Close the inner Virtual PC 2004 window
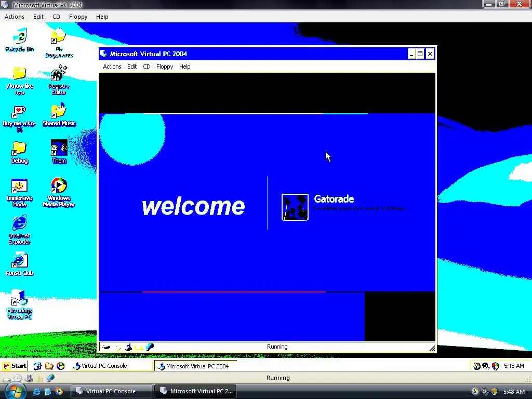Screen dimensions: 532x399 pyautogui.click(x=430, y=54)
